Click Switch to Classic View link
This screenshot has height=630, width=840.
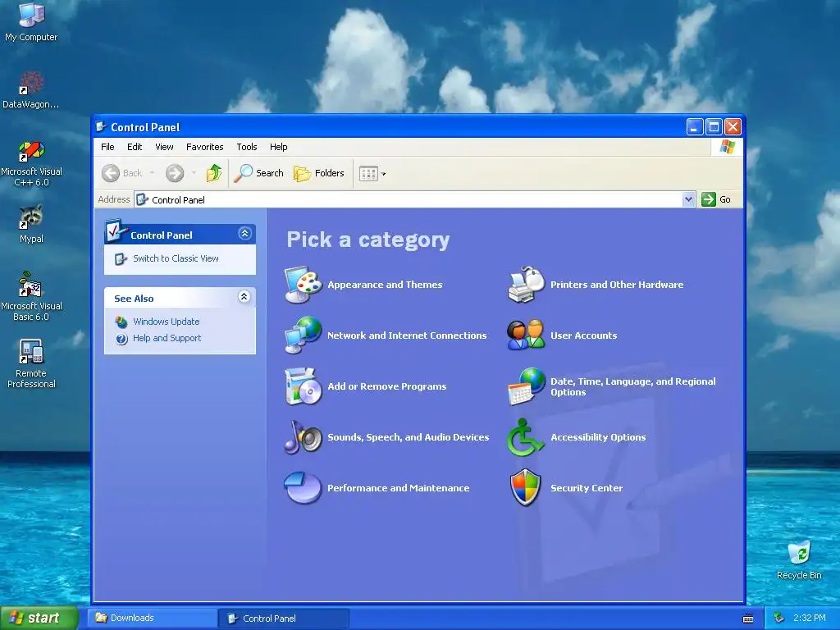(176, 258)
